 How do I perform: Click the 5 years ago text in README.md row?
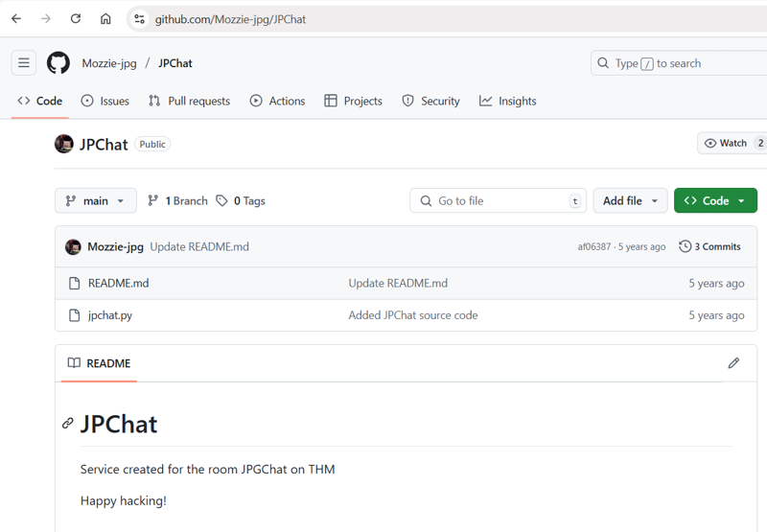pos(716,284)
